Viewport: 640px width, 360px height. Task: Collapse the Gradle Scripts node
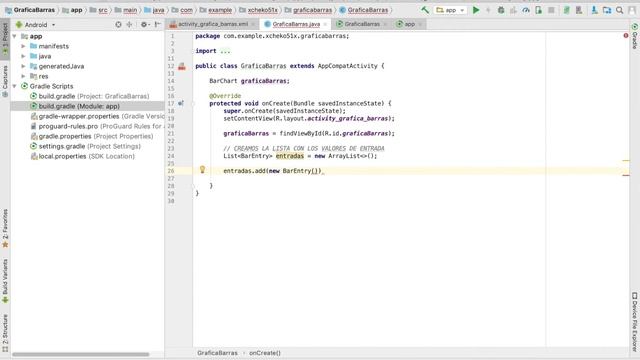pos(15,86)
